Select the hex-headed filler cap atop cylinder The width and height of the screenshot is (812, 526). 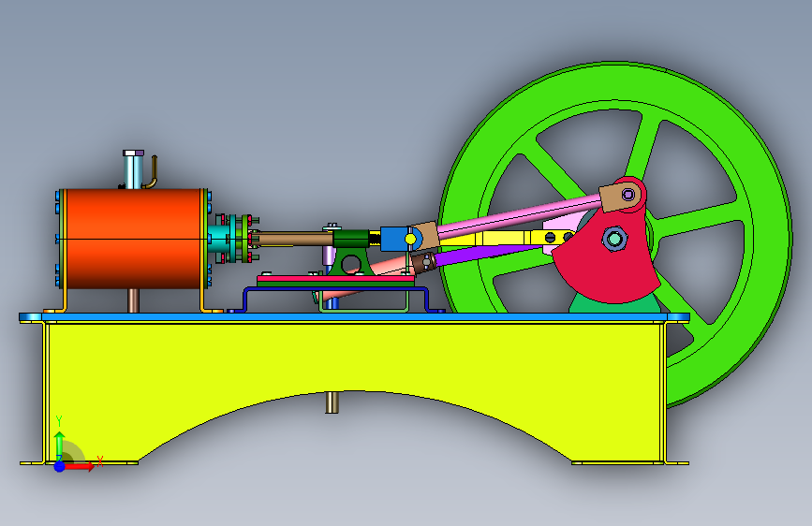[x=134, y=153]
